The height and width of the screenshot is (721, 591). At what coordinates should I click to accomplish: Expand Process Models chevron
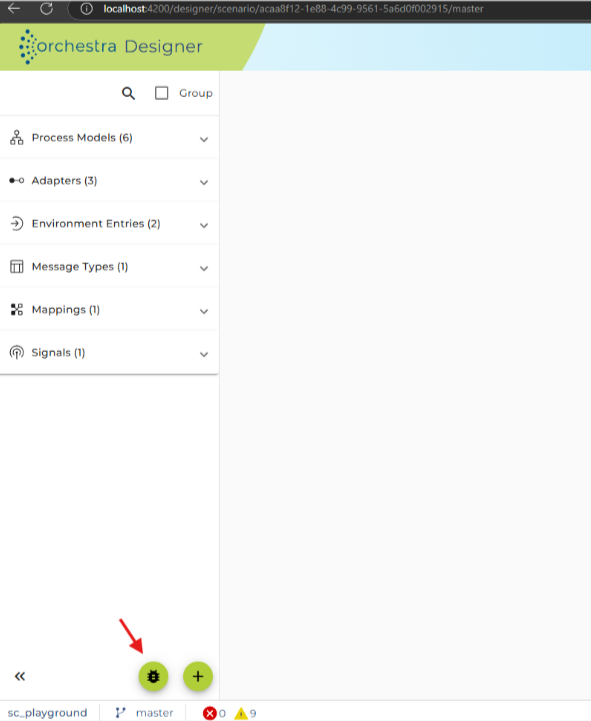(204, 139)
